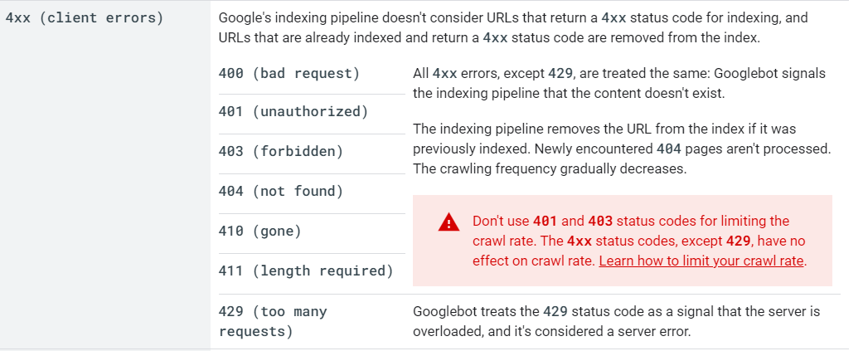Click the '400 (bad request)' code cell

(x=289, y=73)
